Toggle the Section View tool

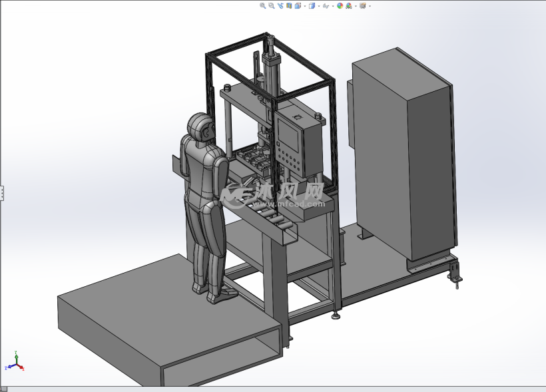pyautogui.click(x=288, y=5)
